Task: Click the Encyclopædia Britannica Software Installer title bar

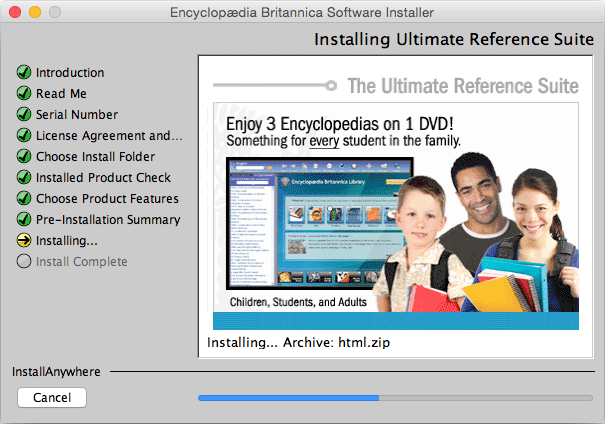Action: [302, 13]
